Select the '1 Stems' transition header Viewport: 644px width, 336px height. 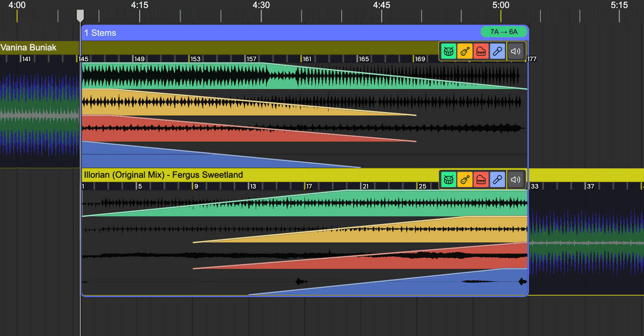(x=100, y=33)
